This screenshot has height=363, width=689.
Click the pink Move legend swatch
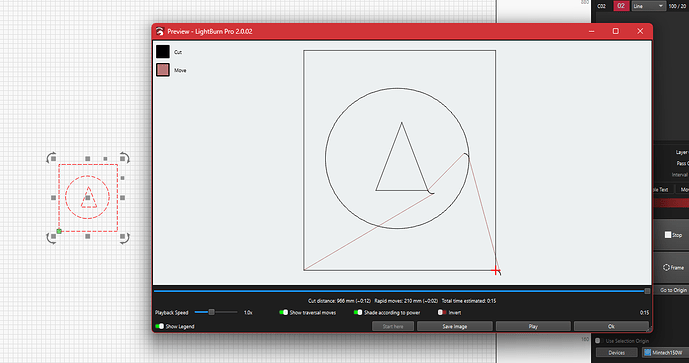click(163, 70)
